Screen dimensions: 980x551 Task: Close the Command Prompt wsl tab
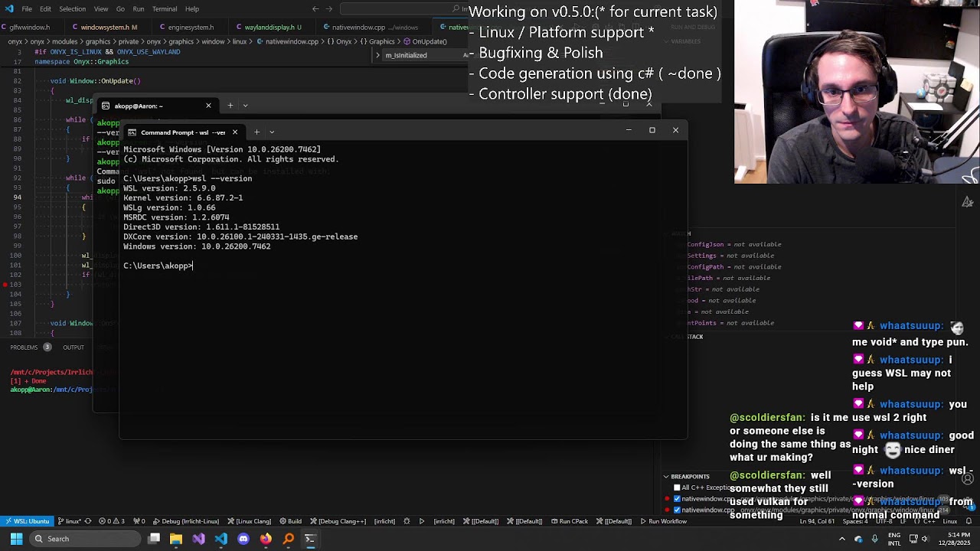click(x=235, y=132)
